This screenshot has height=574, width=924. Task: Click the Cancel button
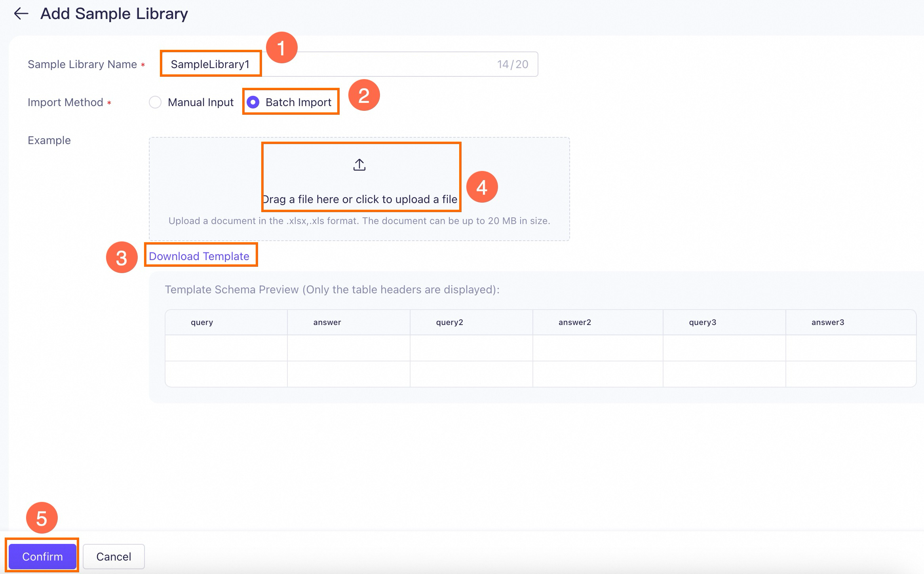[114, 557]
